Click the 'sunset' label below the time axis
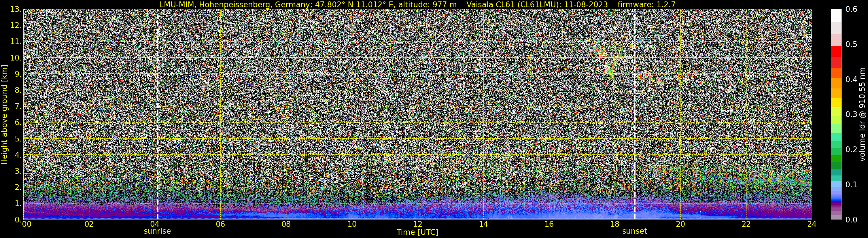The width and height of the screenshot is (868, 238). (634, 231)
